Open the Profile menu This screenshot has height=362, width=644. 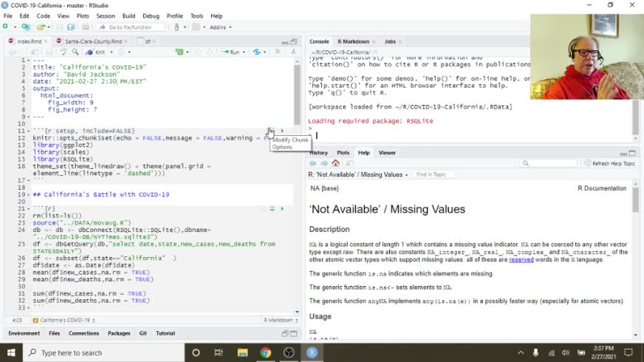coord(174,16)
